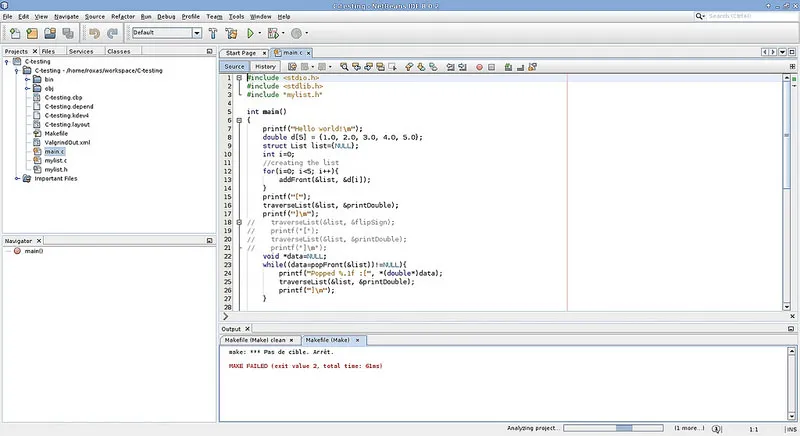Click the Find Selection magnifier in editor toolbar
The image size is (800, 436).
(345, 67)
